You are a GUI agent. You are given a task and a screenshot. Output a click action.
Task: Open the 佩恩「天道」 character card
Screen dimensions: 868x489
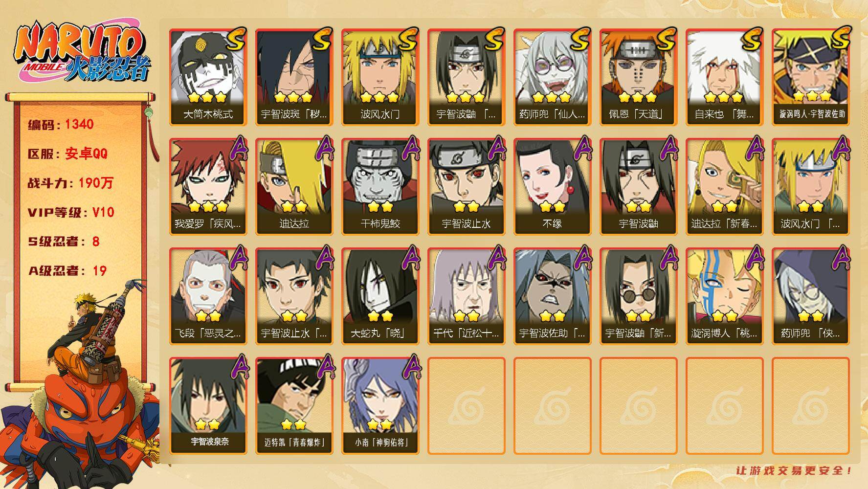click(x=638, y=77)
